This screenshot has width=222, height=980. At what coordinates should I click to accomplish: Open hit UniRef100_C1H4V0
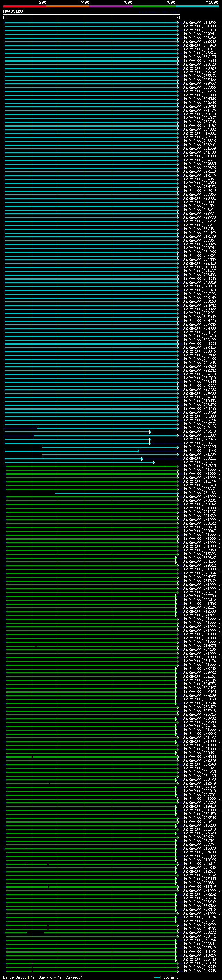point(199,952)
